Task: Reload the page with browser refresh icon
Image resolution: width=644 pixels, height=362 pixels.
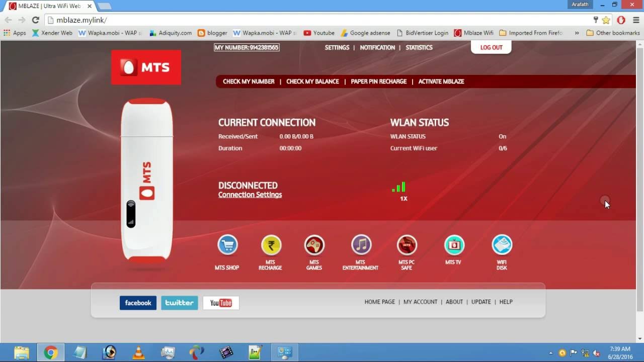Action: tap(35, 20)
